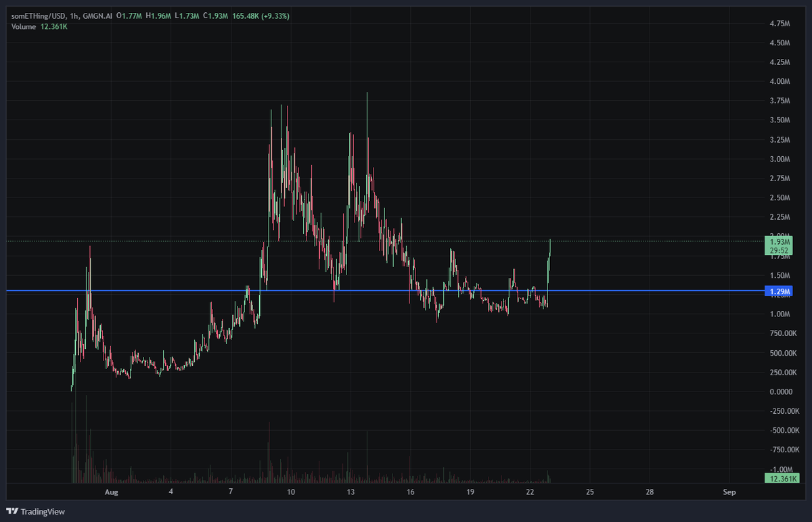Click the 4 date on time axis
This screenshot has width=812, height=522.
click(171, 492)
